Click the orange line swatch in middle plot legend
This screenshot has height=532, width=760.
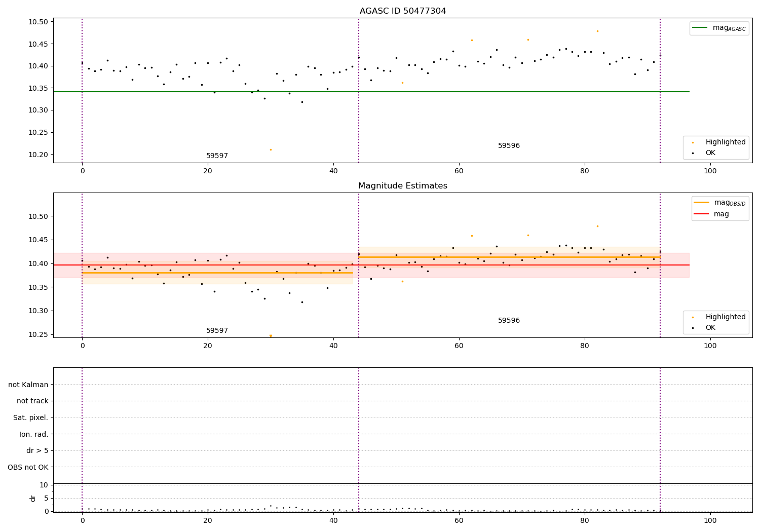click(702, 202)
